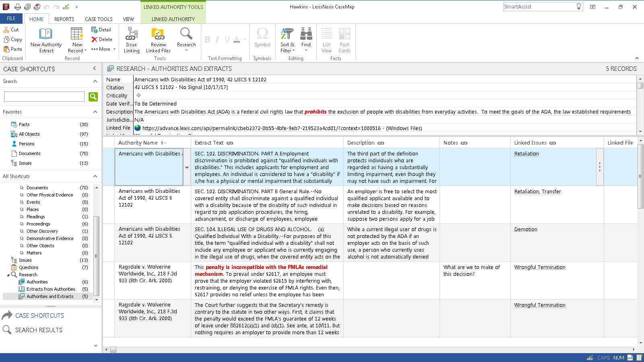Open the LINKED AUTHORITY tab
This screenshot has height=362, width=644.
pos(173,19)
